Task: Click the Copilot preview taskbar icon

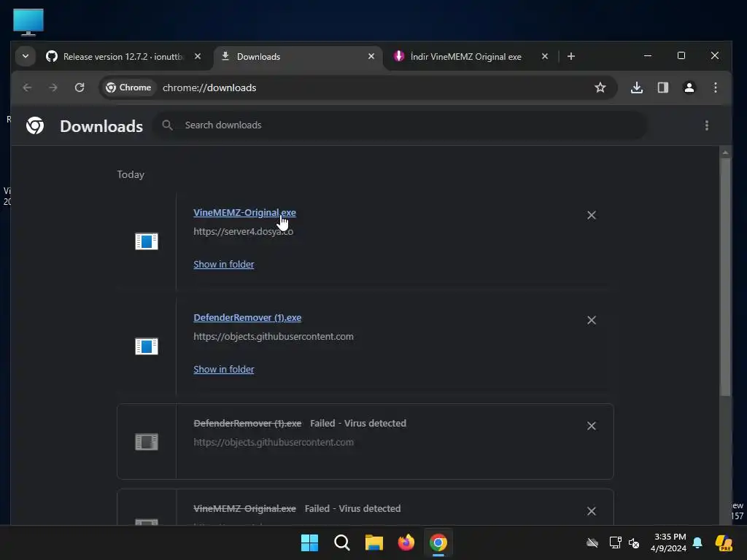Action: pyautogui.click(x=723, y=542)
